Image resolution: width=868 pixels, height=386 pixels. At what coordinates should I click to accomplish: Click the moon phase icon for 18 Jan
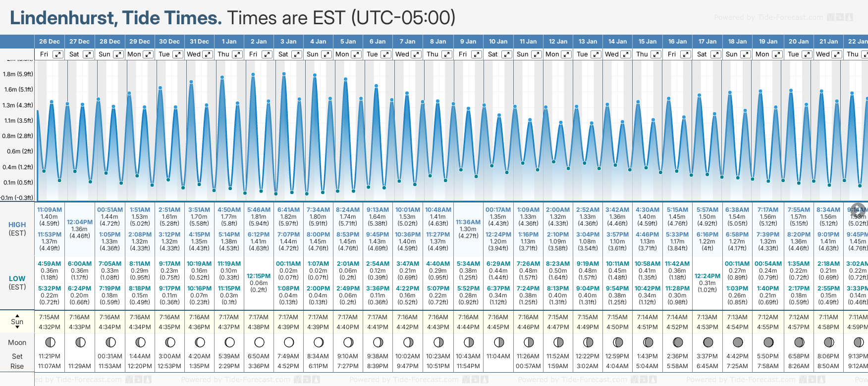[738, 342]
